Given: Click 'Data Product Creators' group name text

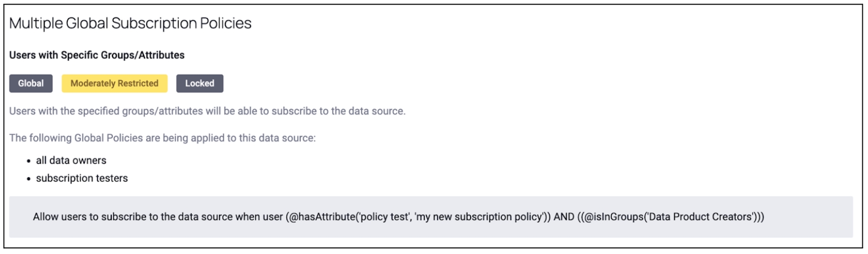Looking at the screenshot, I should point(700,217).
